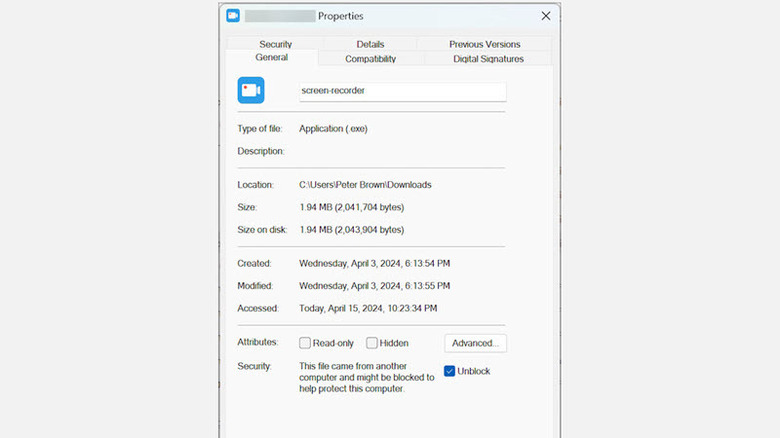Click the 'Description:' label
Screen dimensions: 780x438
[261, 151]
